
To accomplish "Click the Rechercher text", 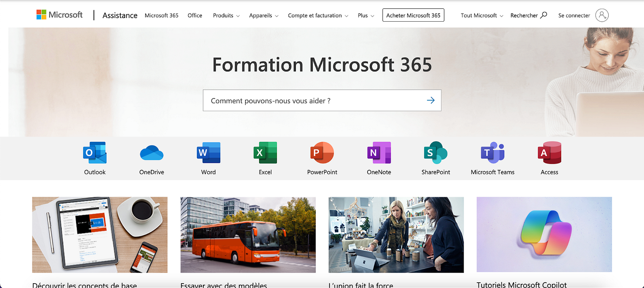I will click(x=524, y=15).
